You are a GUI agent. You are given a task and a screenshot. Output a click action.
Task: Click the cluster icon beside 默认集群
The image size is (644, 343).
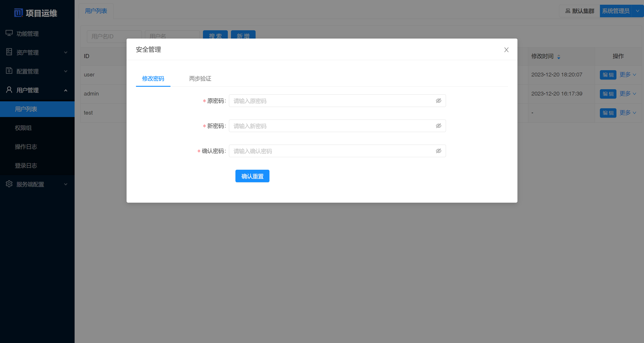(x=568, y=11)
